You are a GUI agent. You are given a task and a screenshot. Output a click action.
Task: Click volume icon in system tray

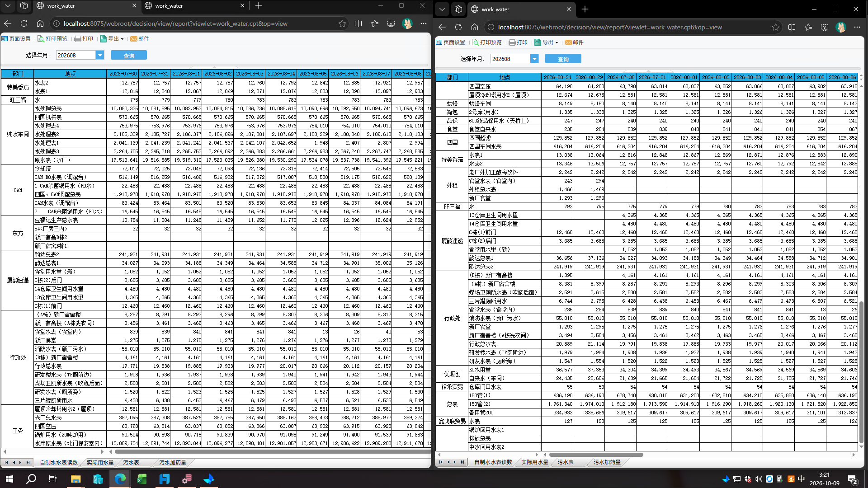coord(758,479)
